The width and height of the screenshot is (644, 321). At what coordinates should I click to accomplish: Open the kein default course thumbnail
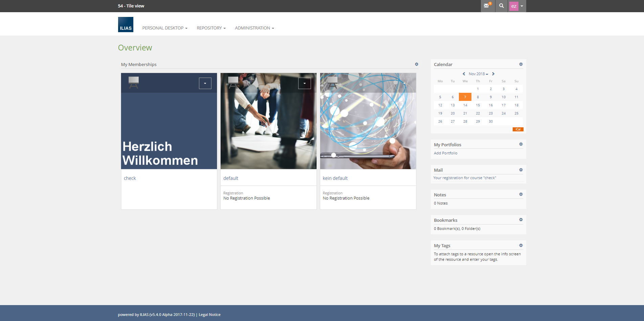coord(368,129)
